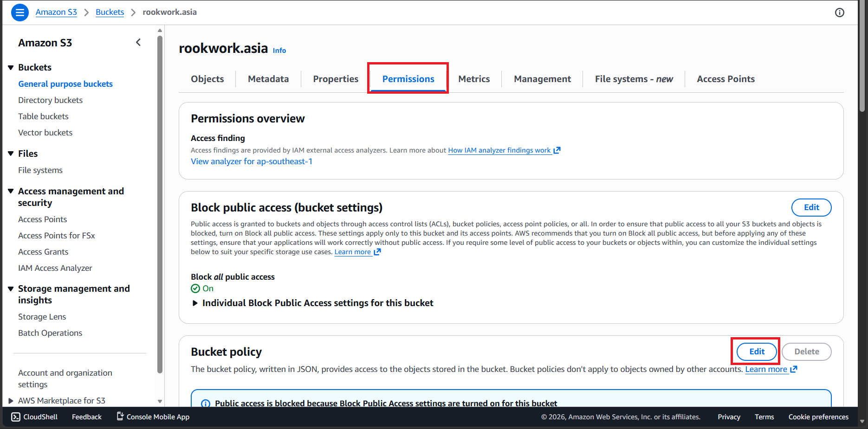Open Console Mobile App in the footer
This screenshot has height=429, width=868.
click(153, 416)
